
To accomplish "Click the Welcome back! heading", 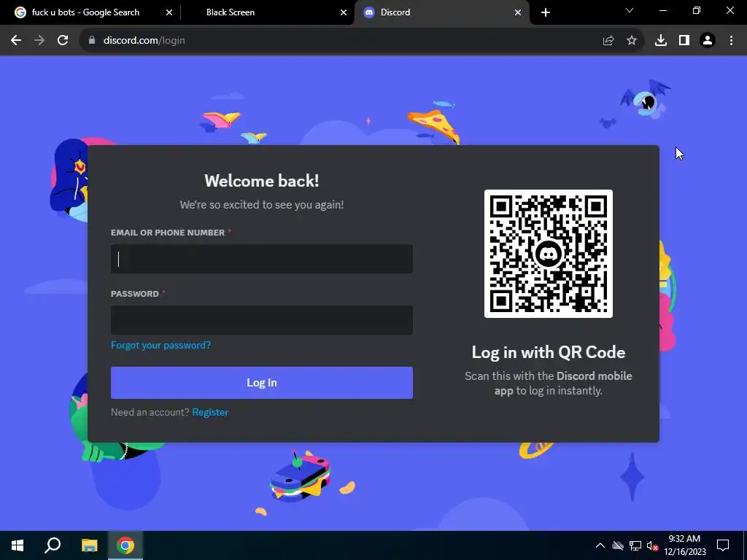I will (x=262, y=181).
